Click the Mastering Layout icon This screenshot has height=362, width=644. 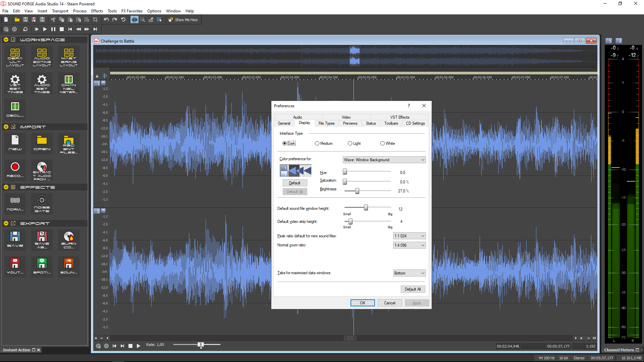pos(69,56)
